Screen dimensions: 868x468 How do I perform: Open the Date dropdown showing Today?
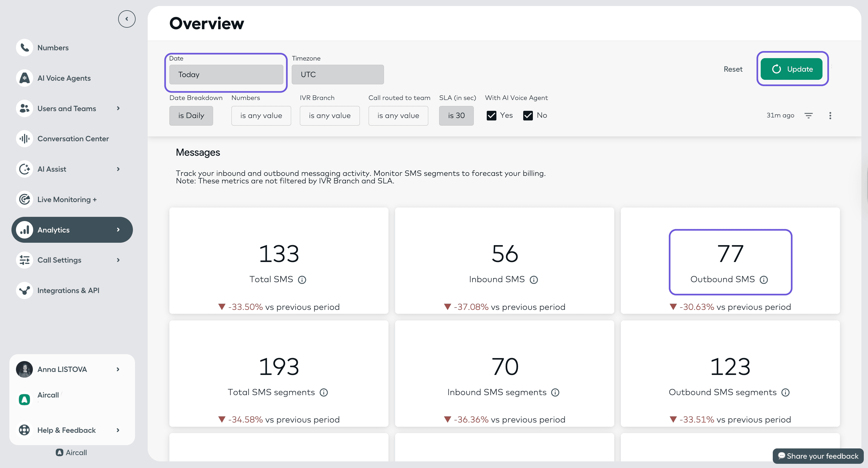point(226,74)
